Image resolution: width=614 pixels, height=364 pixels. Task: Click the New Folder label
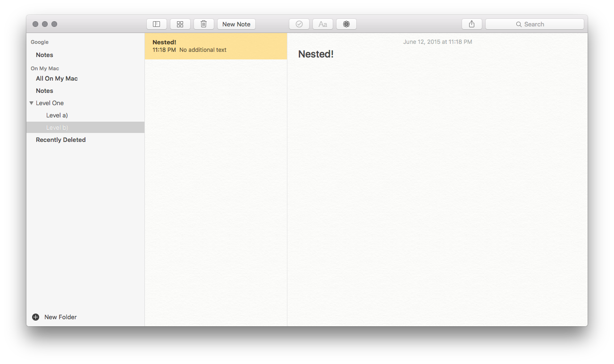60,317
